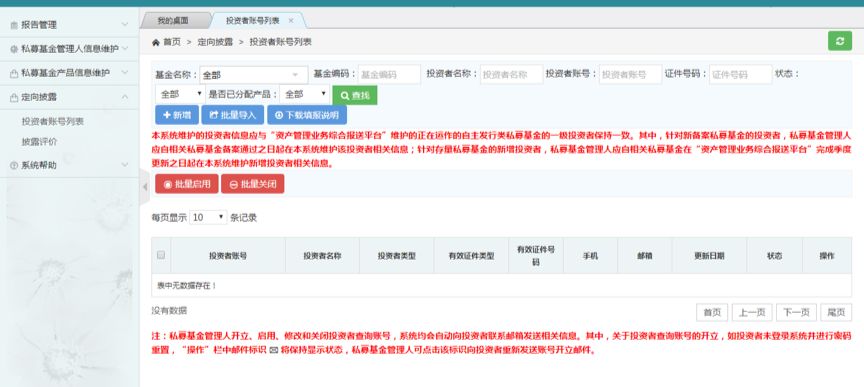Click the 有效证件号码 column header
The height and width of the screenshot is (387, 864).
click(536, 256)
